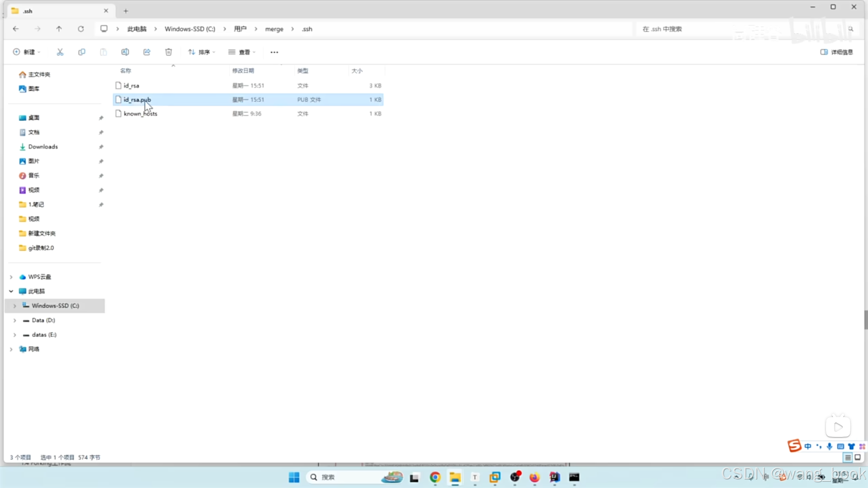Click the Paste clipboard icon
This screenshot has width=868, height=488.
pyautogui.click(x=103, y=52)
